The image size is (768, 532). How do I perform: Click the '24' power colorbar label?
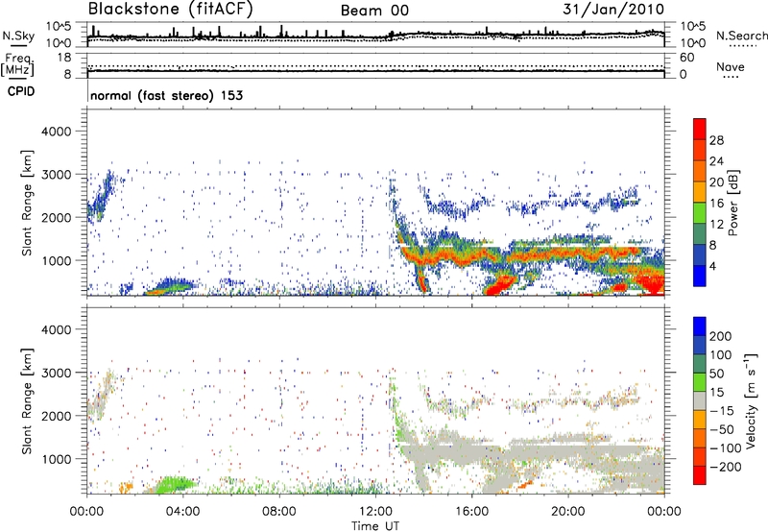(x=716, y=161)
